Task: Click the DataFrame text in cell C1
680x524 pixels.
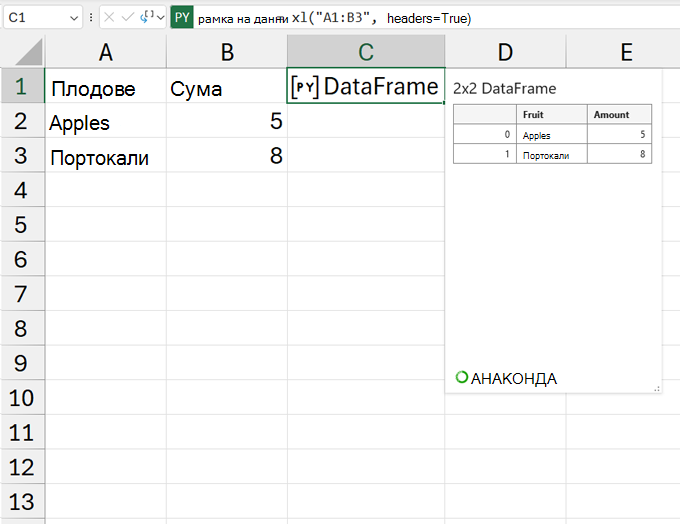Action: [381, 86]
